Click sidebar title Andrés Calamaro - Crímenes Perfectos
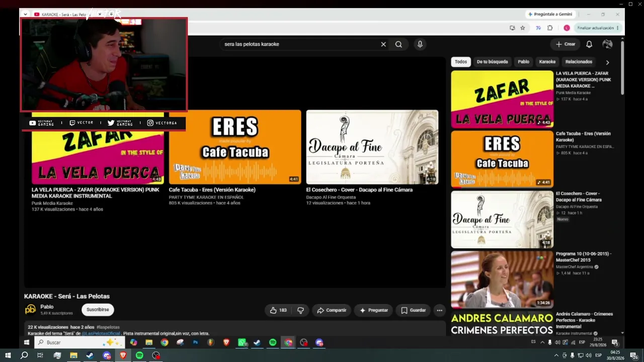Viewport: 644px width, 362px height. click(584, 320)
